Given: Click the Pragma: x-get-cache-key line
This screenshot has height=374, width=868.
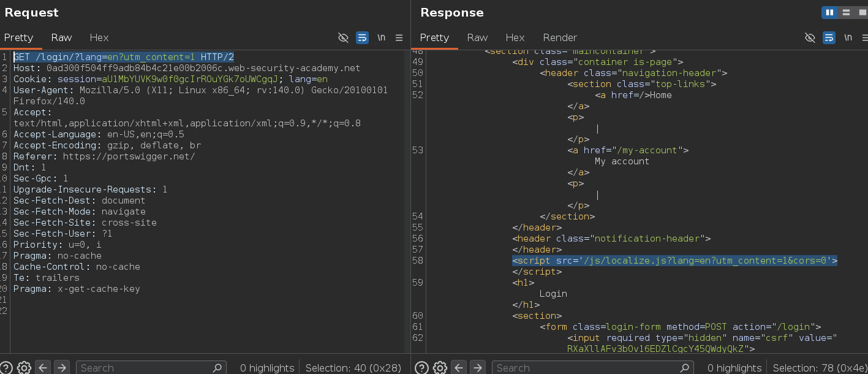Looking at the screenshot, I should point(77,289).
